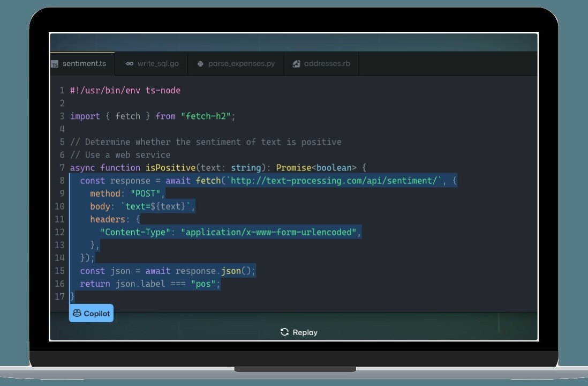
Task: Click the "POST" method value
Action: coord(148,194)
